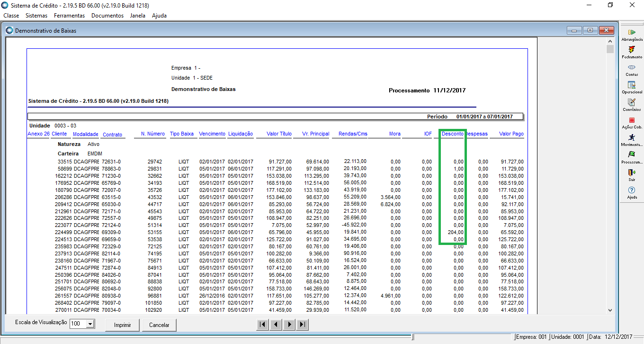Click client number 270011
The image size is (644, 344).
click(64, 310)
